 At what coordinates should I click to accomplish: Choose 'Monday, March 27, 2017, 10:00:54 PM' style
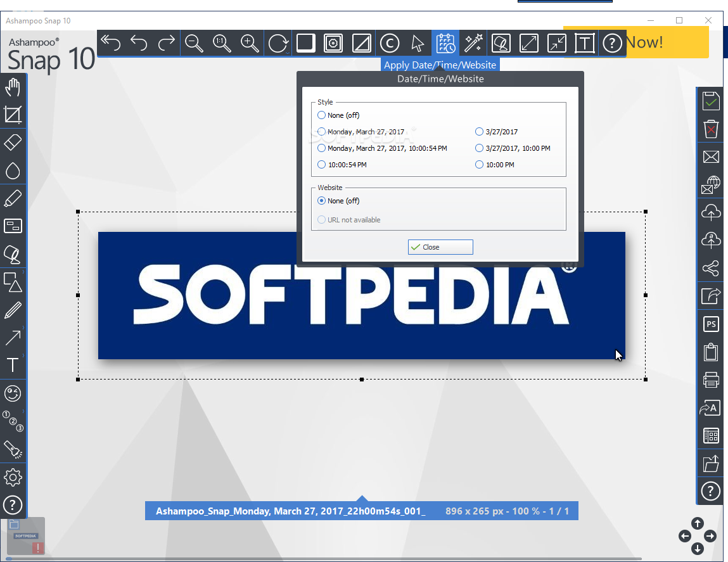click(321, 148)
